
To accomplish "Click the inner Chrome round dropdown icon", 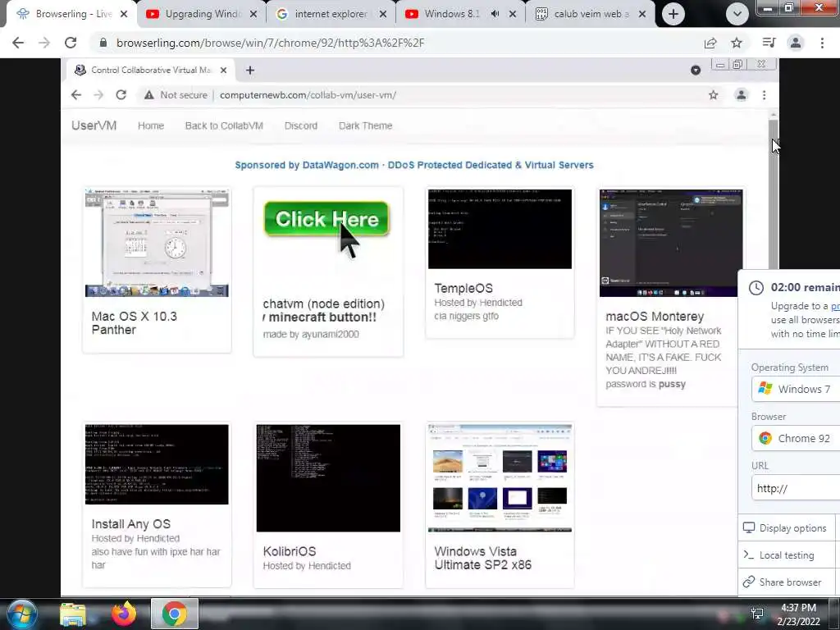I will pos(696,71).
